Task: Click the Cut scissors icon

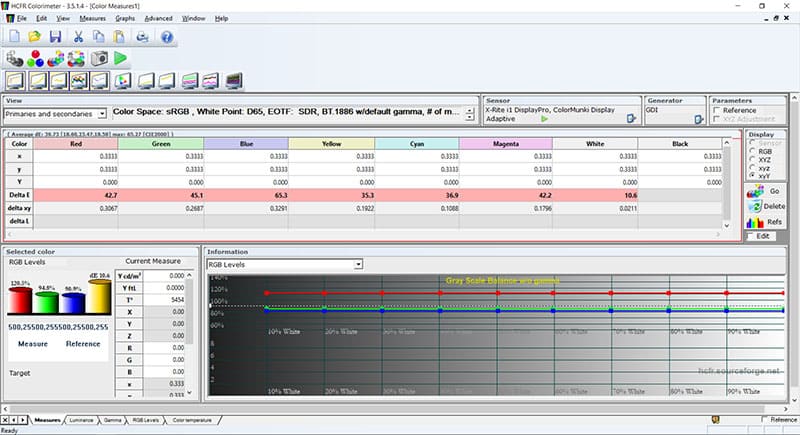Action: pyautogui.click(x=78, y=37)
